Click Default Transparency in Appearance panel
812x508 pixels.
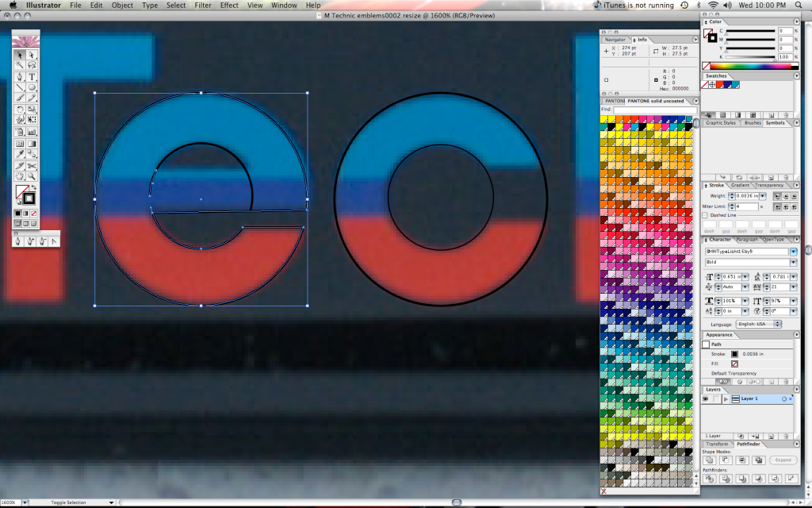click(x=733, y=373)
